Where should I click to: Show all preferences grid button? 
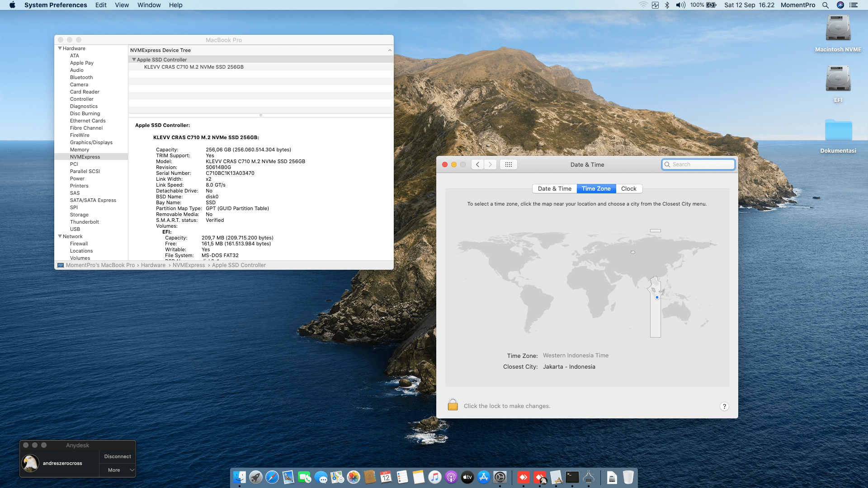pos(509,164)
